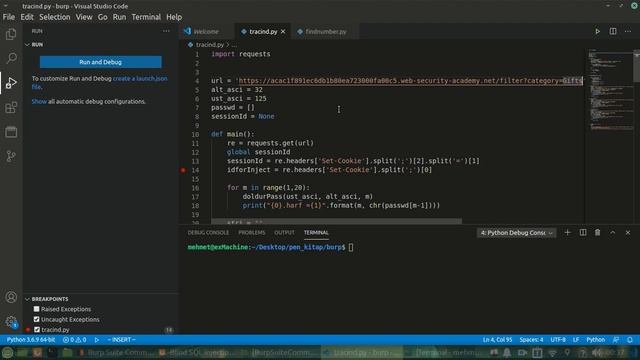Open the Python Debug Console terminal dropdown
This screenshot has height=360, width=640.
pos(516,233)
